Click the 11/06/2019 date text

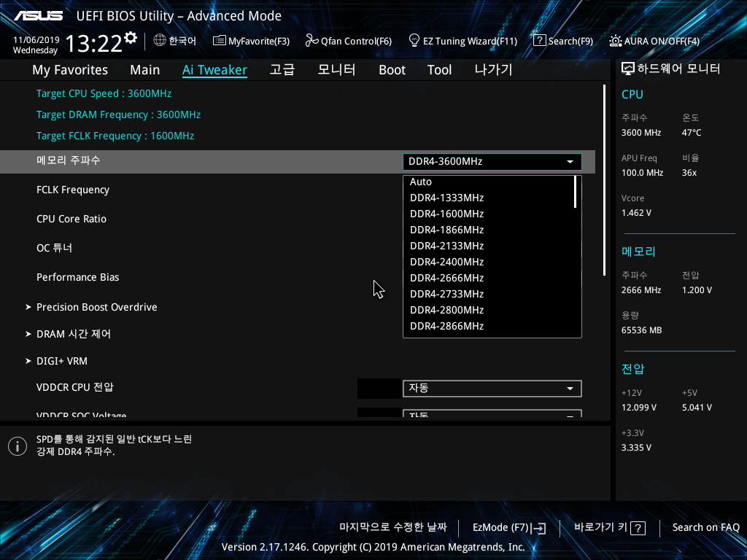pyautogui.click(x=36, y=40)
